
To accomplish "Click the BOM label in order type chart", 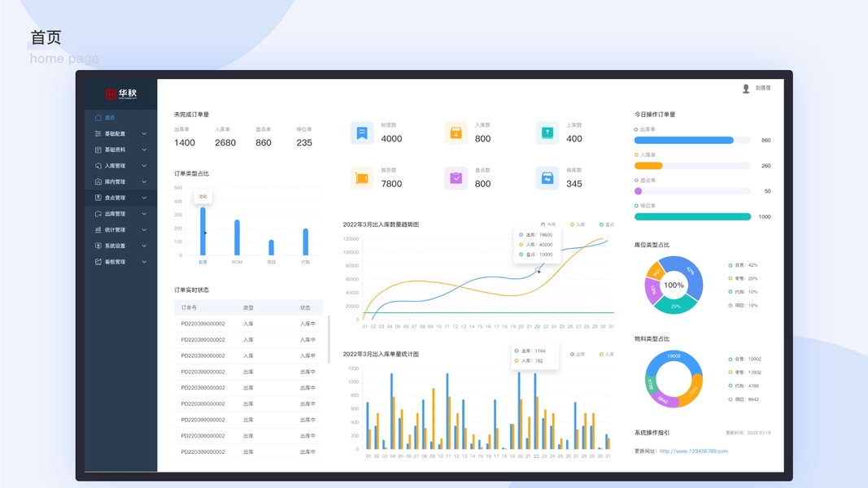I will click(x=237, y=262).
